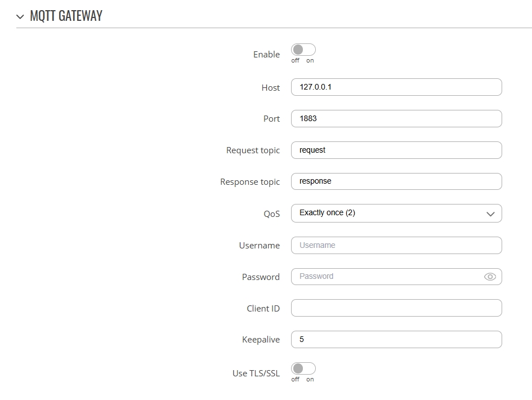Click the Keepalive field showing 5
This screenshot has width=532, height=400.
tap(396, 340)
